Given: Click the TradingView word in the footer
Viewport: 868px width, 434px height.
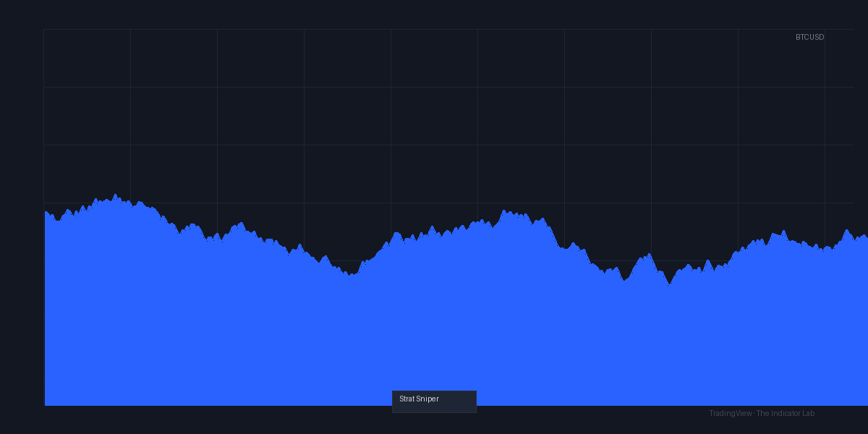Looking at the screenshot, I should pos(731,413).
